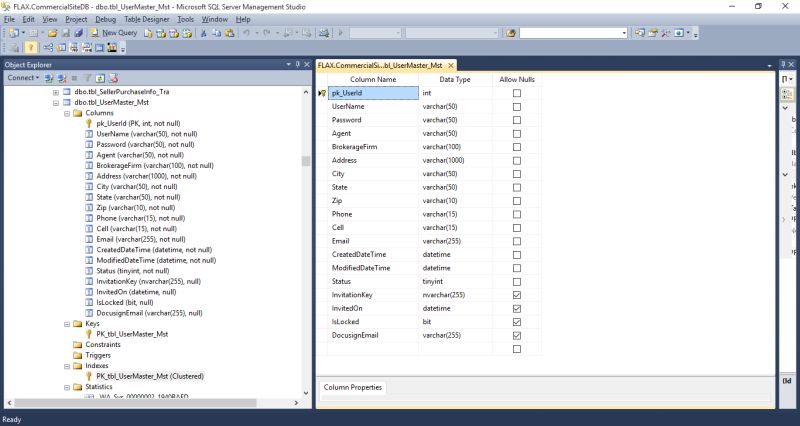Click the Database Engine Query icon after New Query
Image resolution: width=800 pixels, height=426 pixels.
point(148,33)
